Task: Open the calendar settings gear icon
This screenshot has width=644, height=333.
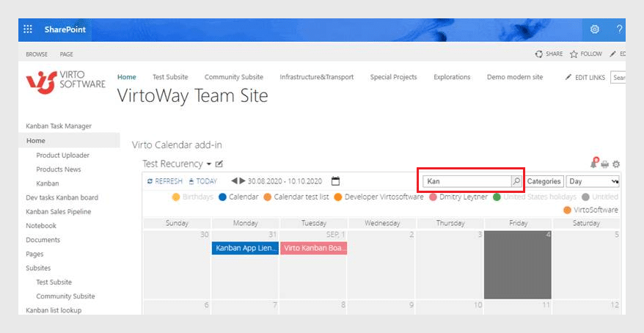Action: click(x=615, y=164)
